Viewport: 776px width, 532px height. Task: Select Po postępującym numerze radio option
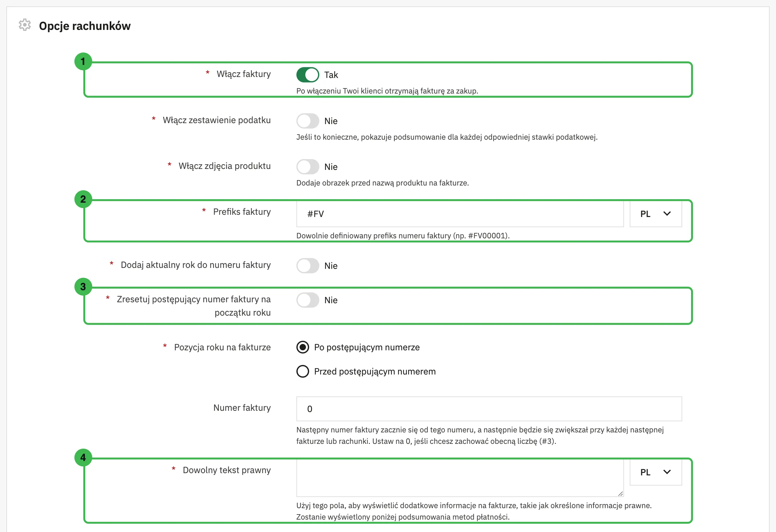pyautogui.click(x=302, y=347)
